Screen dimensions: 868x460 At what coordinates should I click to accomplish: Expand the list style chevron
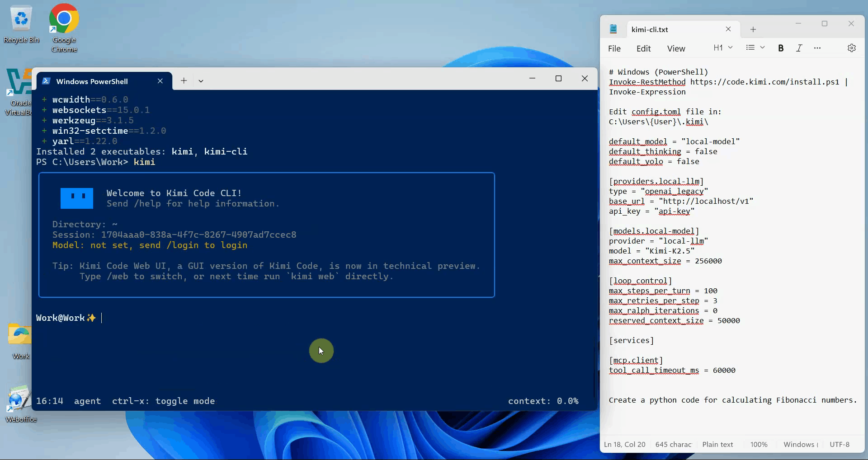click(x=762, y=47)
